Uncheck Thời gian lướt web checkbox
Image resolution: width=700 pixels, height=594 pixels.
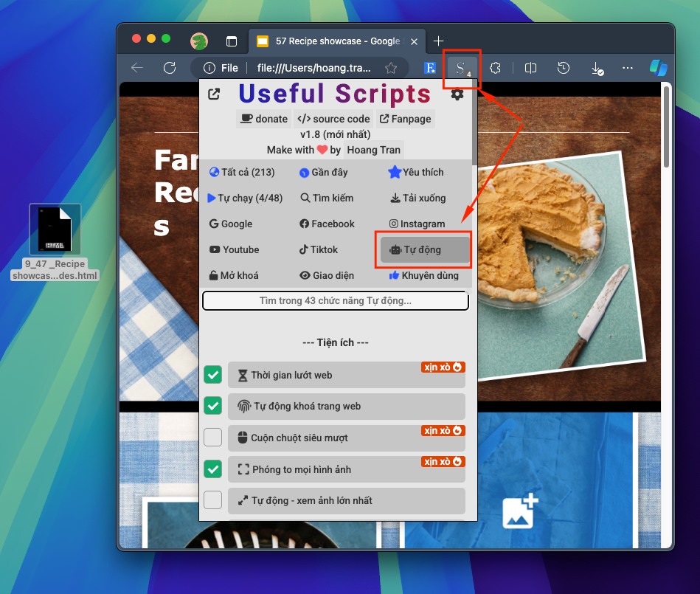tap(213, 375)
